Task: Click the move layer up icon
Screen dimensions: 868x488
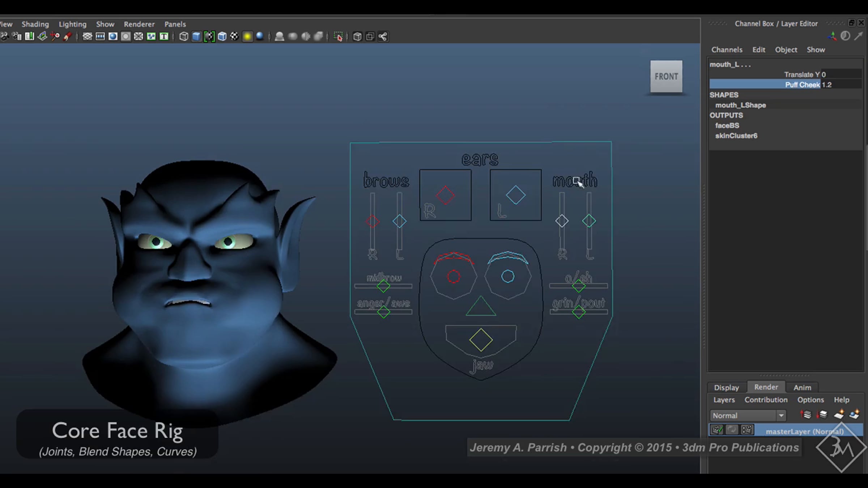Action: click(806, 415)
